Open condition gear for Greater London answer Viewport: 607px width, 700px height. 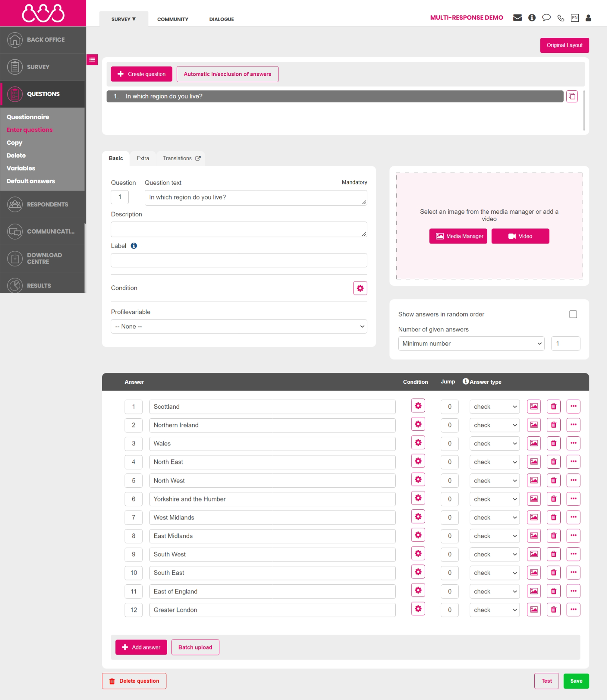418,609
